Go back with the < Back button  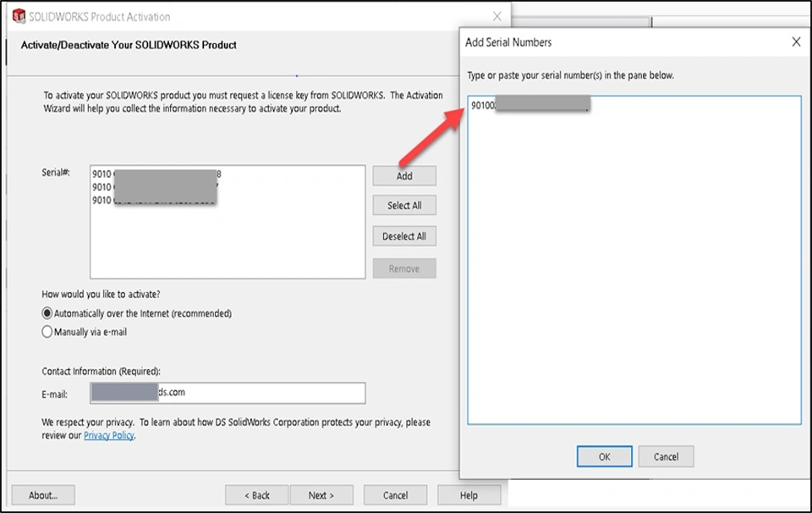(x=257, y=495)
